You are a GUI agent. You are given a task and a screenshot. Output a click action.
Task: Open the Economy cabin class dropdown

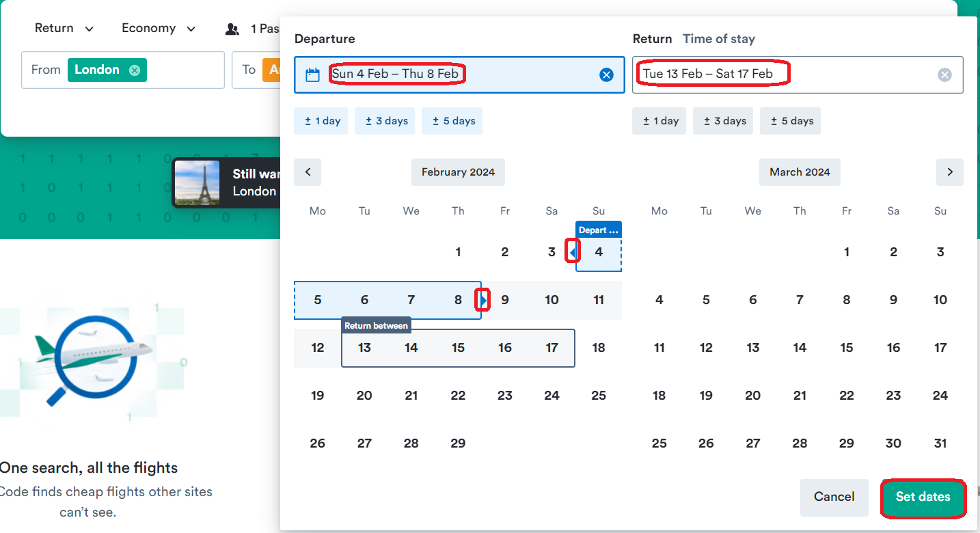tap(159, 29)
